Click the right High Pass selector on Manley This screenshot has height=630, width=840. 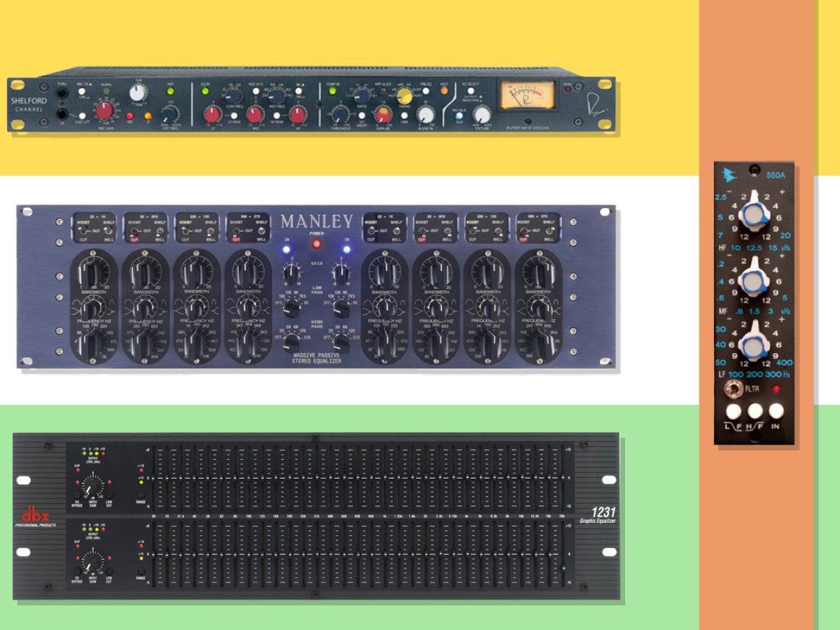point(341,343)
